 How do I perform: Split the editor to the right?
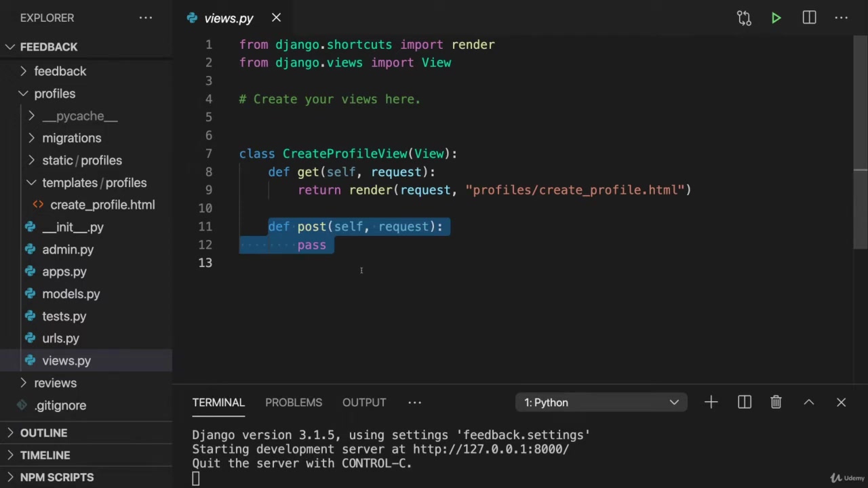(x=809, y=18)
